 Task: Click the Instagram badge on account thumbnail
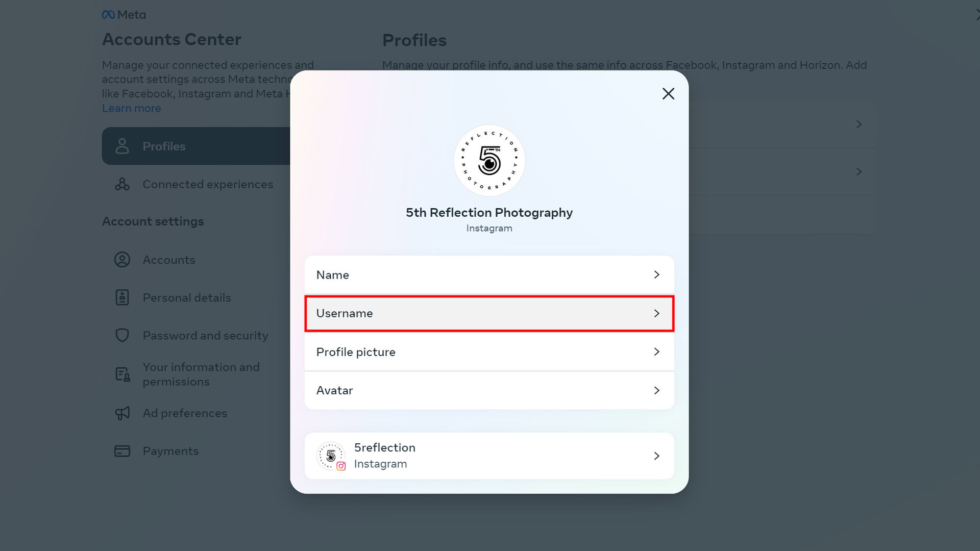point(341,466)
